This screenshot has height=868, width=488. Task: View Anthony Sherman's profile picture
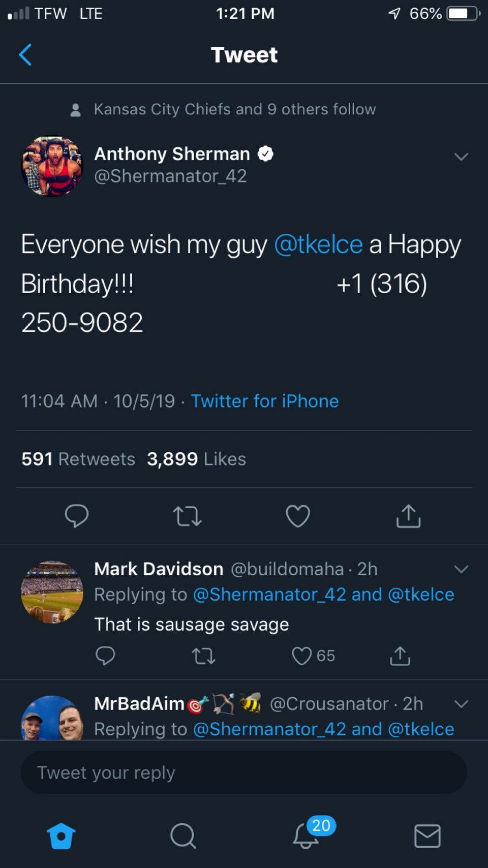click(52, 166)
